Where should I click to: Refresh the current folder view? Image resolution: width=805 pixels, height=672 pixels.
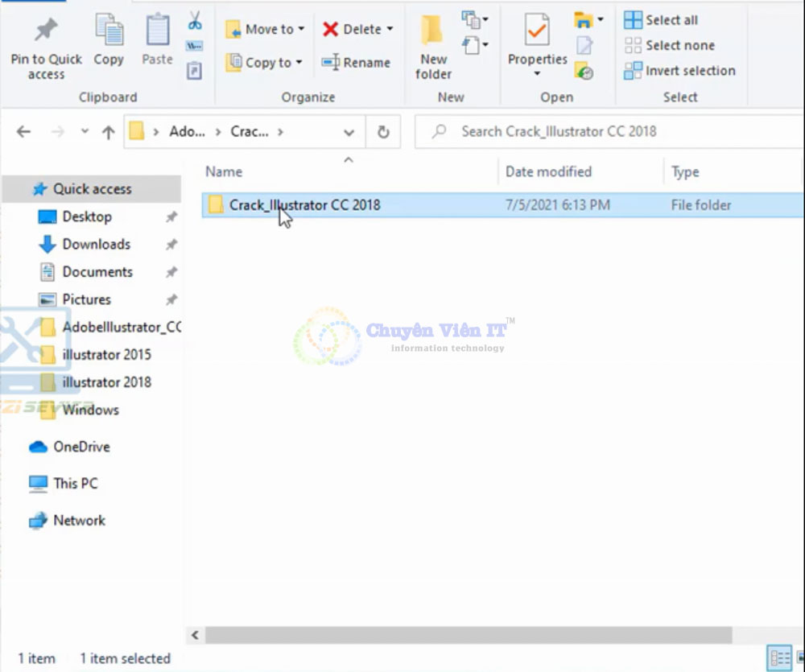[384, 132]
